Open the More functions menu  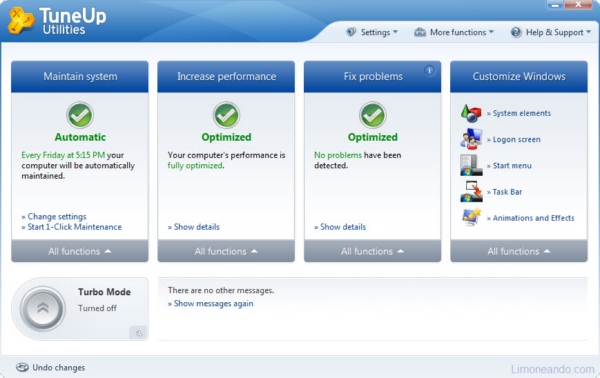[x=454, y=32]
